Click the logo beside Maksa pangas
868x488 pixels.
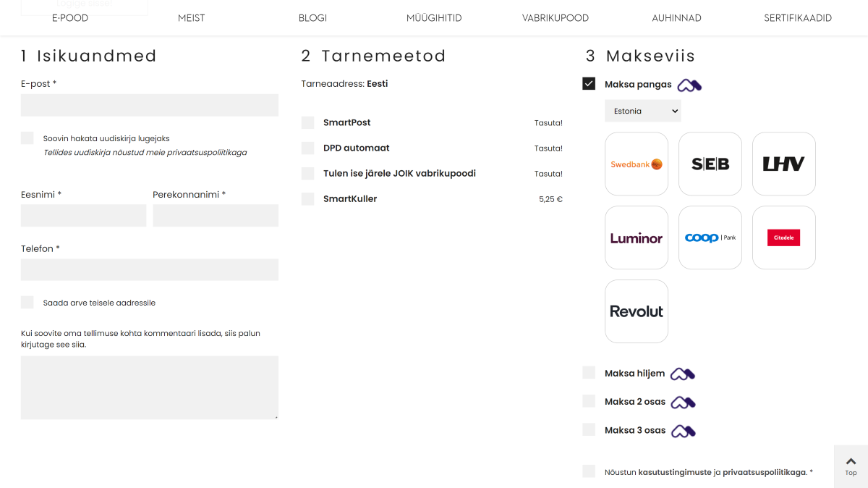689,85
